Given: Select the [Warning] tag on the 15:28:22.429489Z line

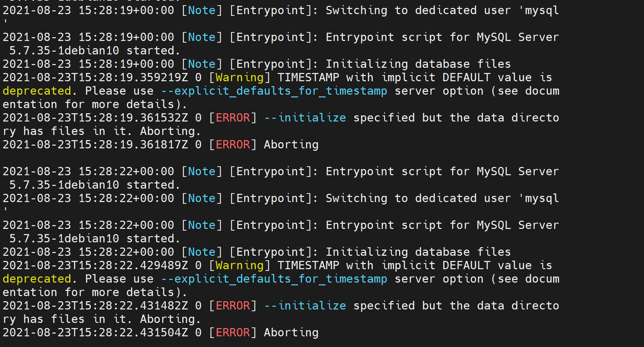Looking at the screenshot, I should (x=240, y=265).
